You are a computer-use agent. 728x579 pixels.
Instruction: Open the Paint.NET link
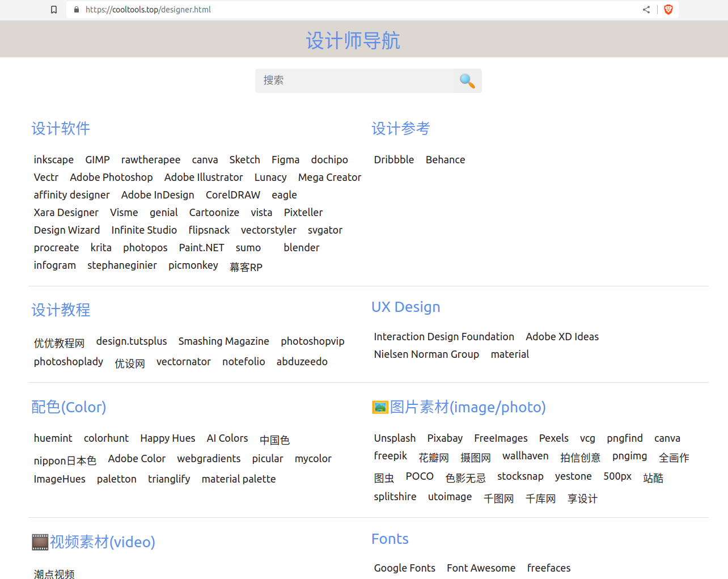(201, 248)
